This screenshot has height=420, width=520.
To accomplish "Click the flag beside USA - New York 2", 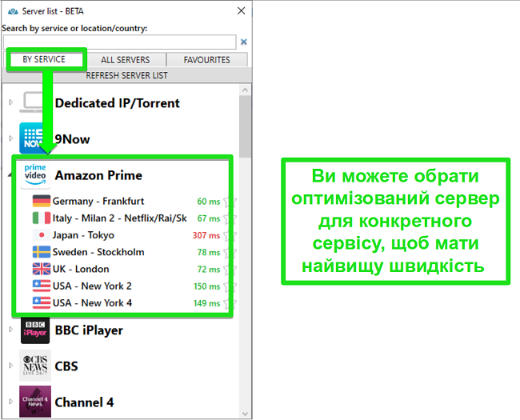I will click(x=42, y=286).
